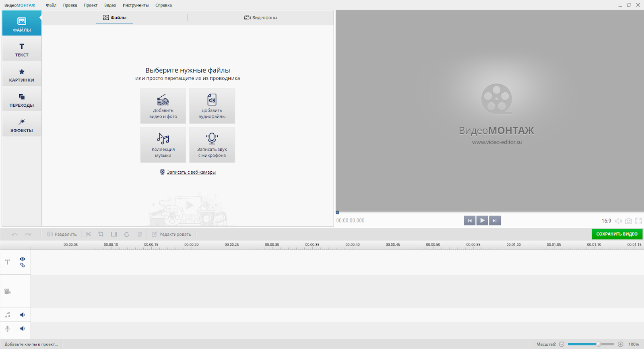This screenshot has width=644, height=349.
Task: Open the Переходы sidebar section
Action: [22, 99]
